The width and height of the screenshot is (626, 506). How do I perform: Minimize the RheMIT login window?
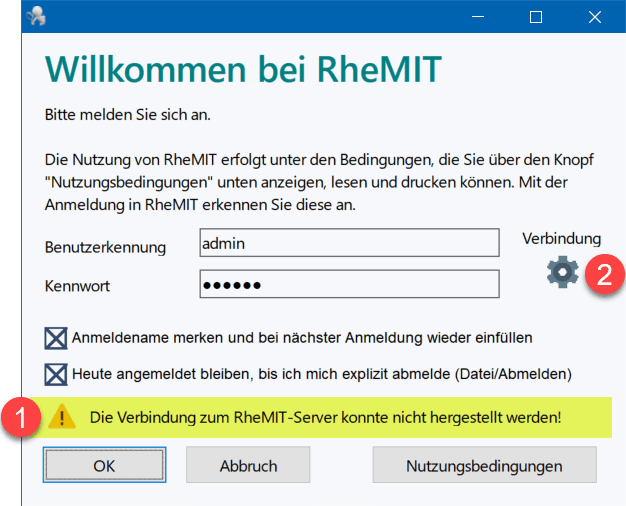point(480,16)
